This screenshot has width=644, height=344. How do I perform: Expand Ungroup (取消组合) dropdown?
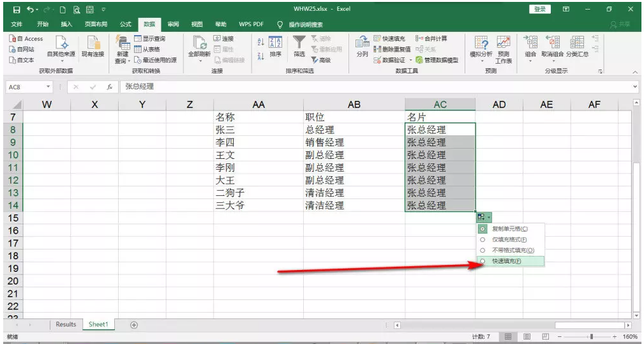click(x=552, y=61)
